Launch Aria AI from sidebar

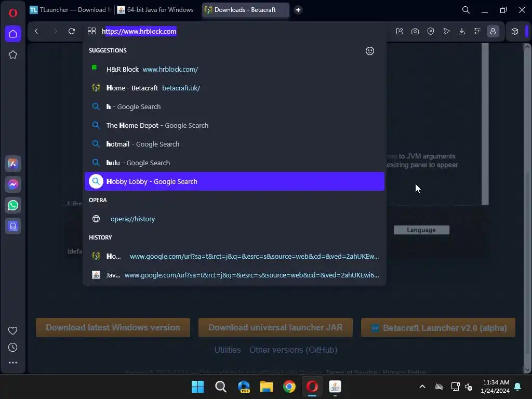click(x=13, y=164)
